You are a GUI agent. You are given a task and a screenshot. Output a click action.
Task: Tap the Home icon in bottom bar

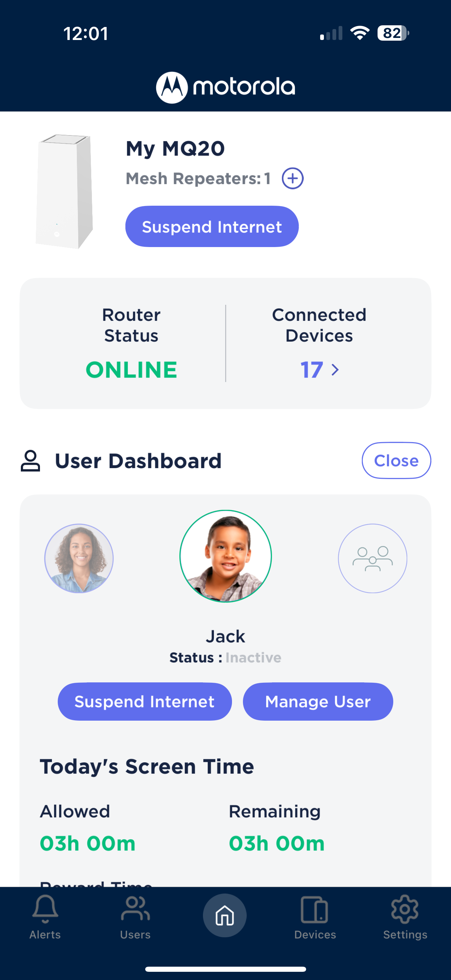[x=225, y=915]
